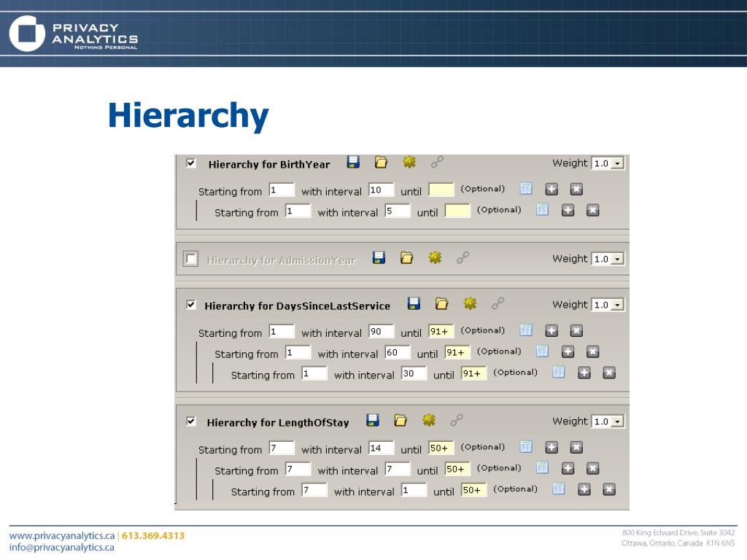Open table icon on DaysSinceLastService interval 30 row

[558, 373]
